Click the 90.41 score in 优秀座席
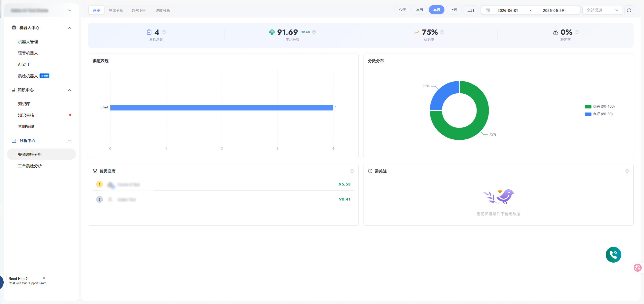Image resolution: width=644 pixels, height=304 pixels. [344, 199]
